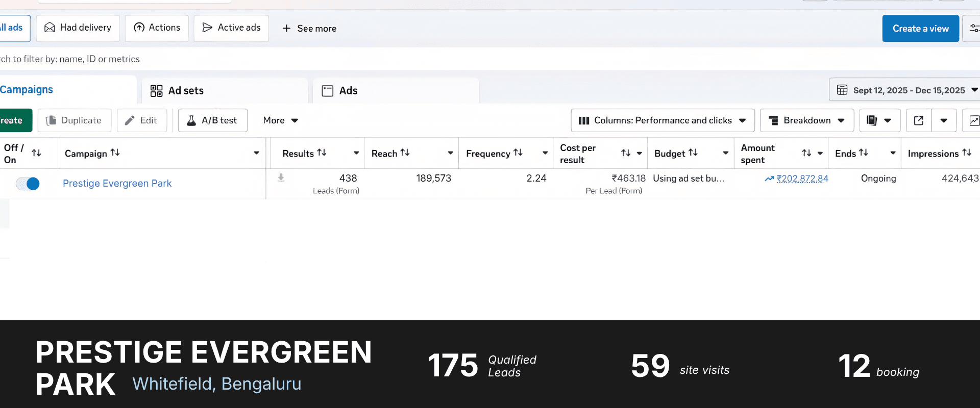Click the A/B test flask icon
Viewport: 980px width, 408px height.
pyautogui.click(x=191, y=120)
